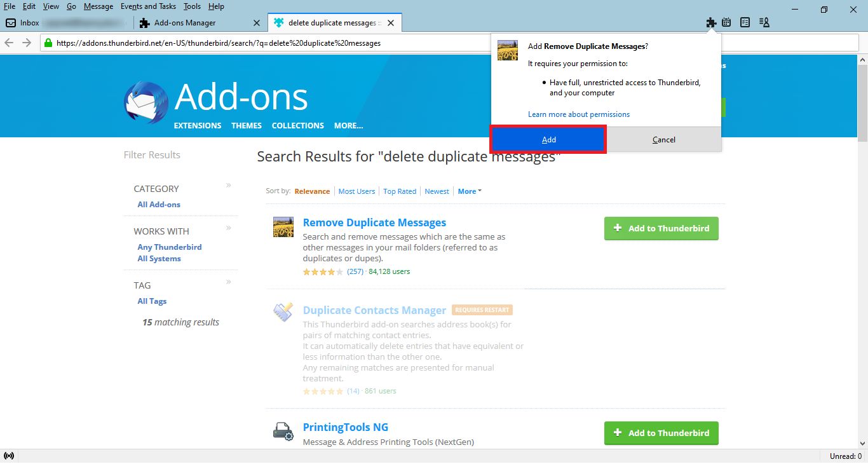Viewport: 868px width, 464px height.
Task: Click the Add-ons header title
Action: 241,97
